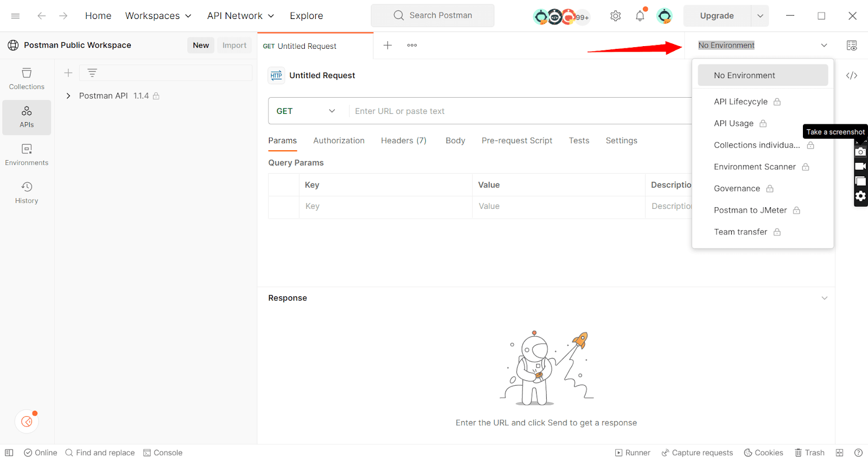
Task: Select Collections individual environment
Action: tap(763, 145)
